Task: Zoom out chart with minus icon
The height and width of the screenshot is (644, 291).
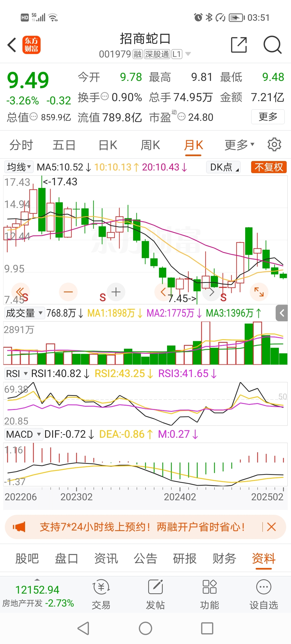Action: [68, 292]
